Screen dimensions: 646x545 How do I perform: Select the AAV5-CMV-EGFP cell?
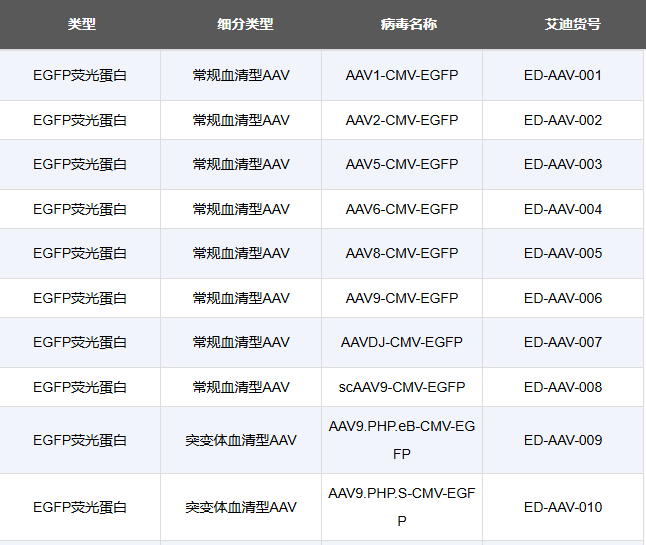point(402,164)
